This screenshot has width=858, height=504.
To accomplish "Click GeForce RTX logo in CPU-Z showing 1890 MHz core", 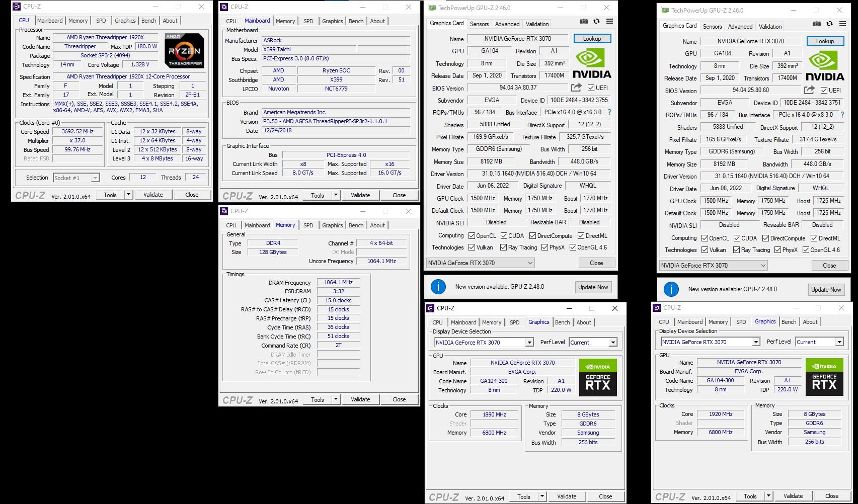I will [598, 377].
